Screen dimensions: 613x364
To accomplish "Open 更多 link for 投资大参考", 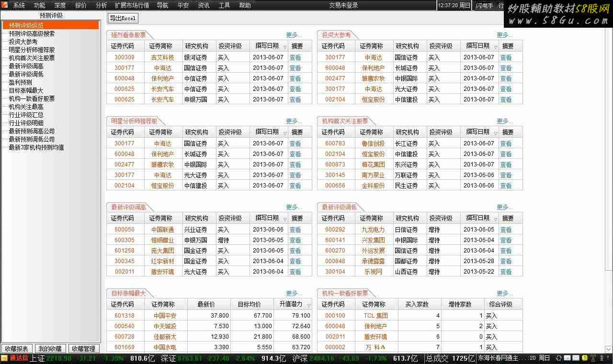I will click(x=505, y=35).
